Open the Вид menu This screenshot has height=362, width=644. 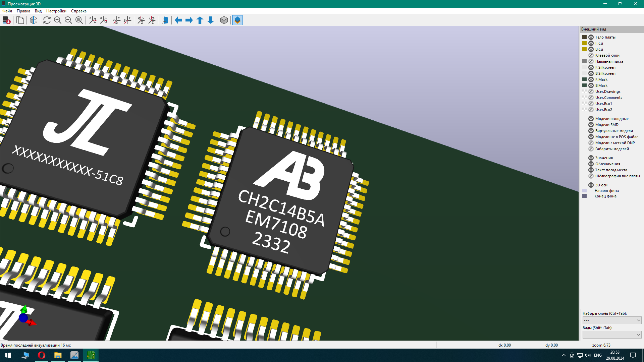[38, 11]
